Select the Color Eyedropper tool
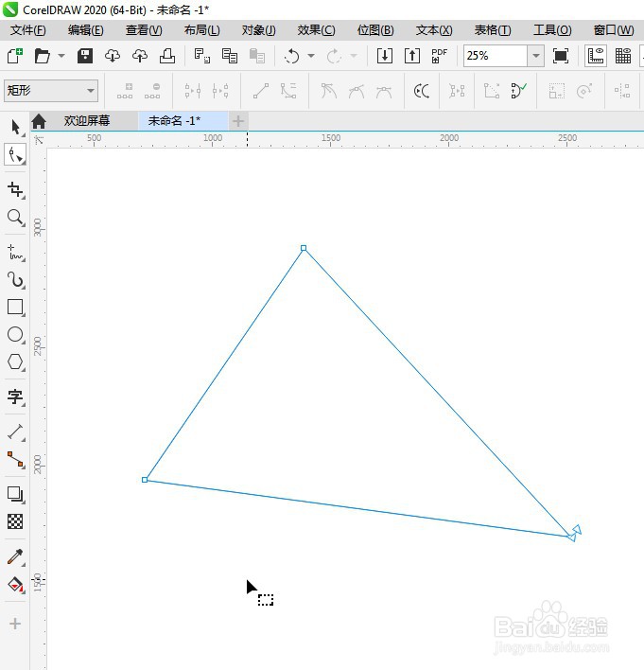The width and height of the screenshot is (644, 670). [x=15, y=556]
